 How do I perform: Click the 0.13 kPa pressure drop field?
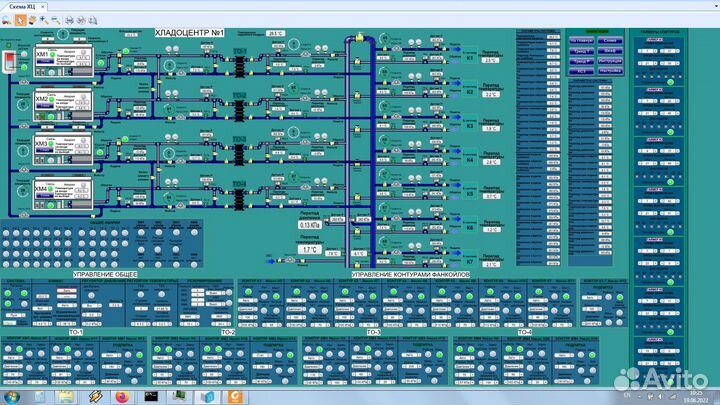308,226
